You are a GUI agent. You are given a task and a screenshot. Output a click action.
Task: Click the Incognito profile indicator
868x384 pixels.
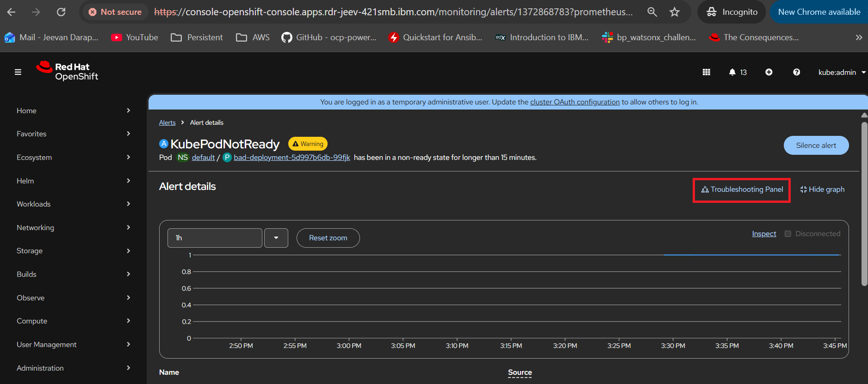point(732,12)
